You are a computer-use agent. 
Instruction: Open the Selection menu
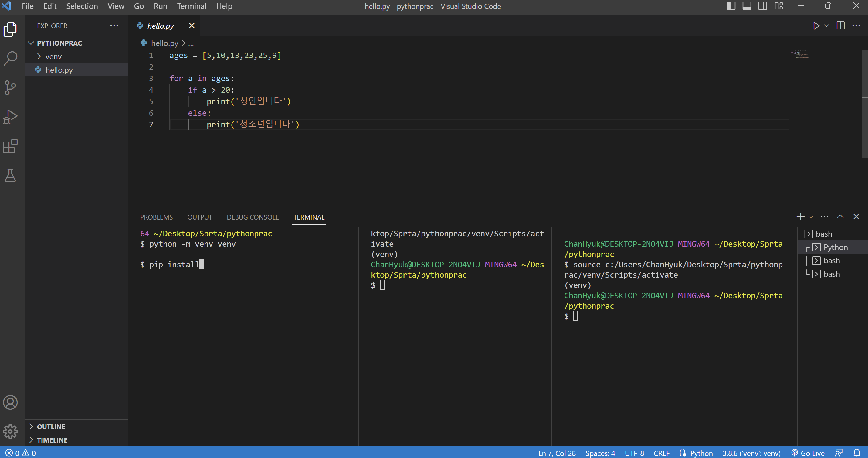coord(82,6)
